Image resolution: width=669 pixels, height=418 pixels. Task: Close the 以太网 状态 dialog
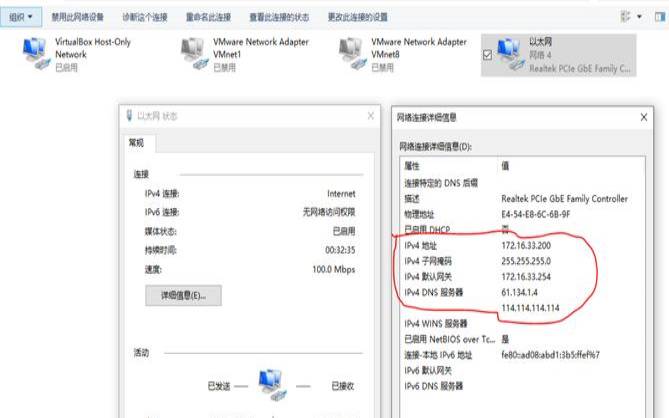coord(370,116)
